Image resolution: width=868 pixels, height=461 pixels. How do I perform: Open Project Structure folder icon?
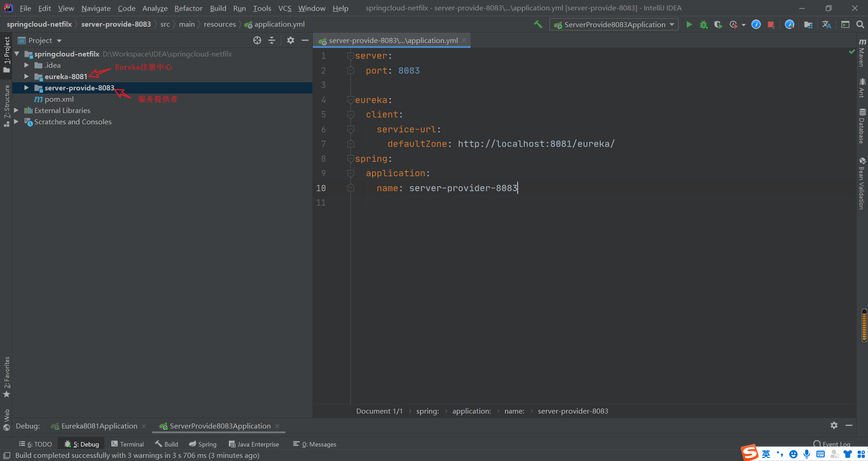[808, 24]
